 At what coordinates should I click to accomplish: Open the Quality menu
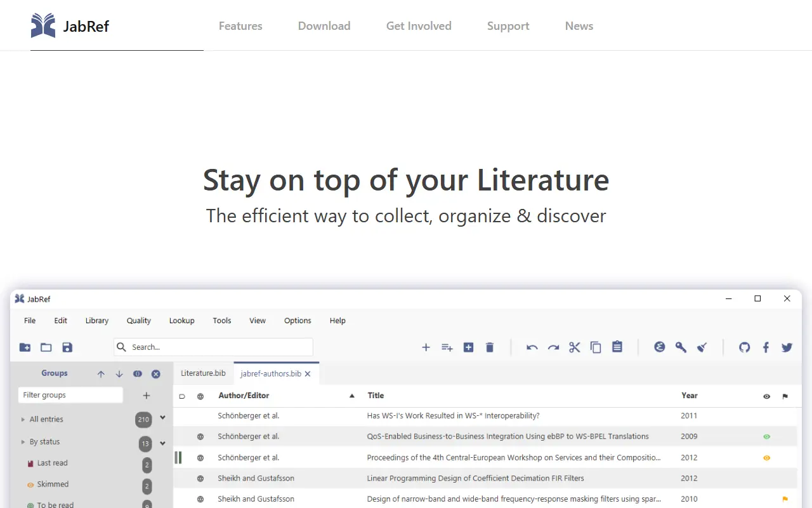(139, 321)
